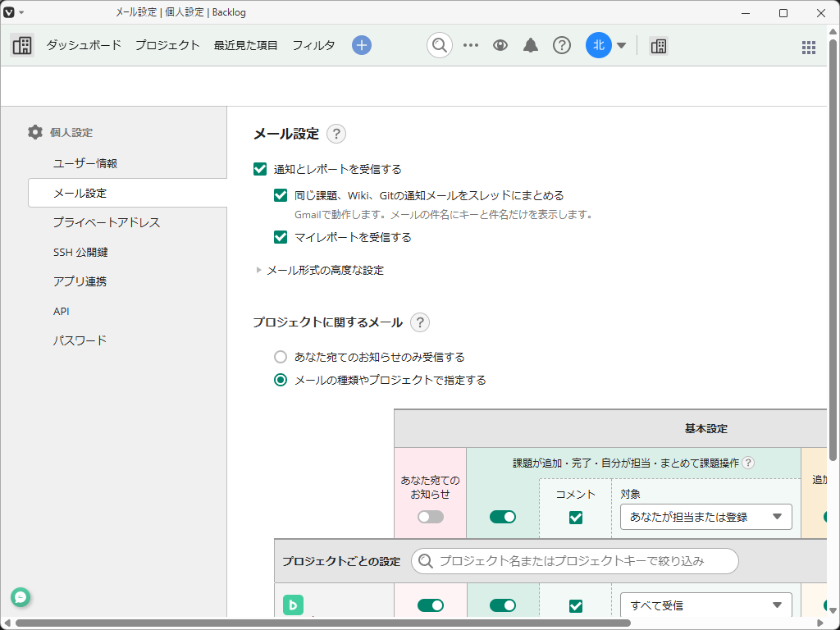Click the 個人設定 gear icon

pyautogui.click(x=34, y=132)
